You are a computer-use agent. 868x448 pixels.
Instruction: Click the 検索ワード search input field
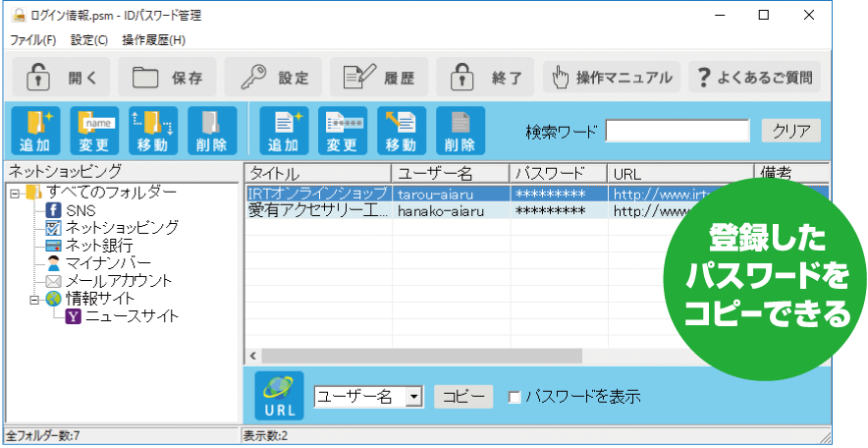(x=677, y=131)
